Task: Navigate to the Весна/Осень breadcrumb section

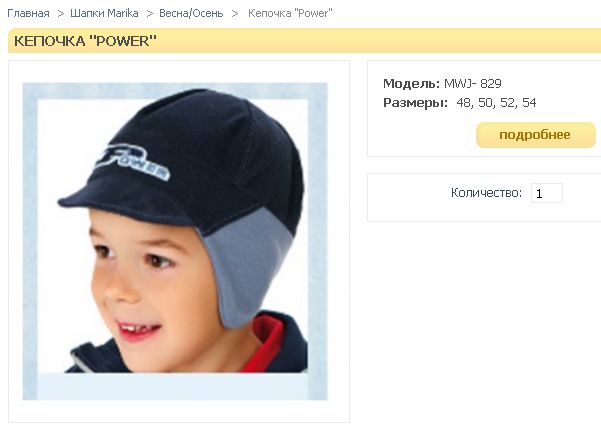Action: [x=191, y=13]
